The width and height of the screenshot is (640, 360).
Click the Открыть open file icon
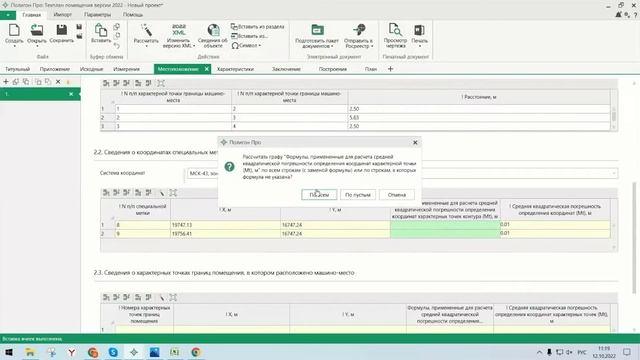point(37,30)
